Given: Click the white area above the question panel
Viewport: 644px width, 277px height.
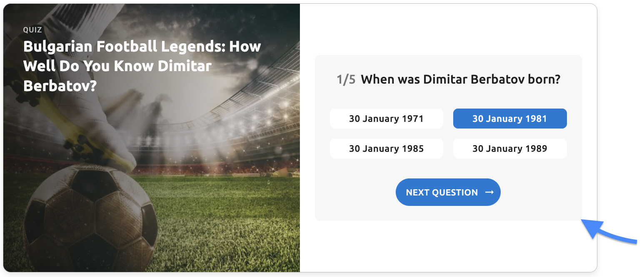Looking at the screenshot, I should pyautogui.click(x=448, y=29).
